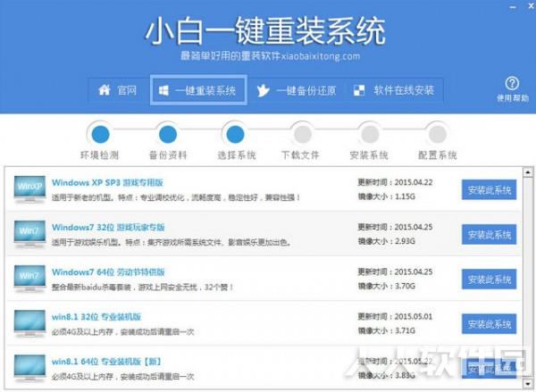Click the 环境检测 step label
The height and width of the screenshot is (392, 536).
tap(99, 155)
